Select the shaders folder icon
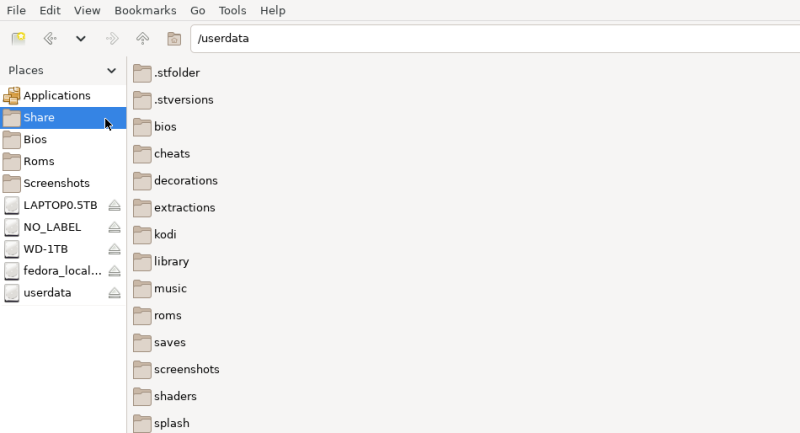The height and width of the screenshot is (433, 800). pyautogui.click(x=142, y=397)
